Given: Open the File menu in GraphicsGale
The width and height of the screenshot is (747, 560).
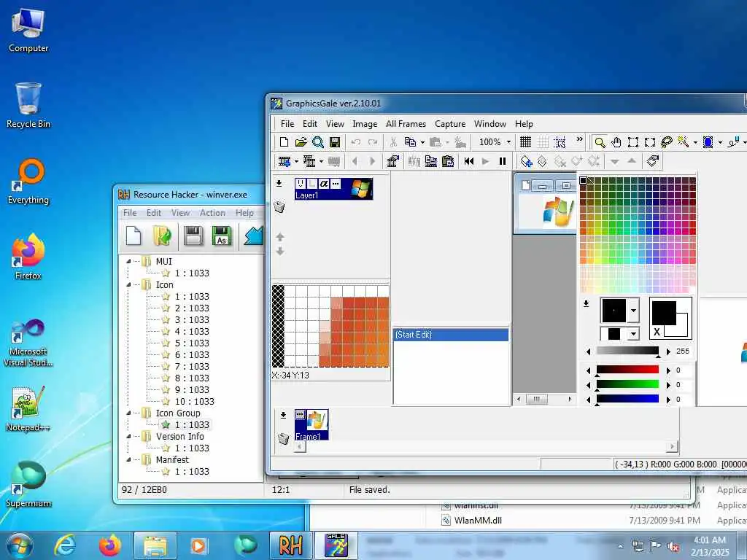Looking at the screenshot, I should pos(287,124).
